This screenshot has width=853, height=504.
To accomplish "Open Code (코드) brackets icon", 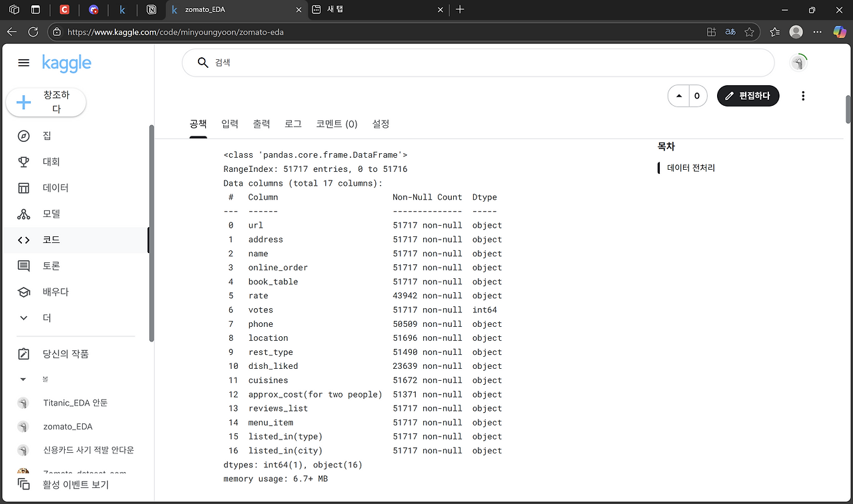I will 23,240.
